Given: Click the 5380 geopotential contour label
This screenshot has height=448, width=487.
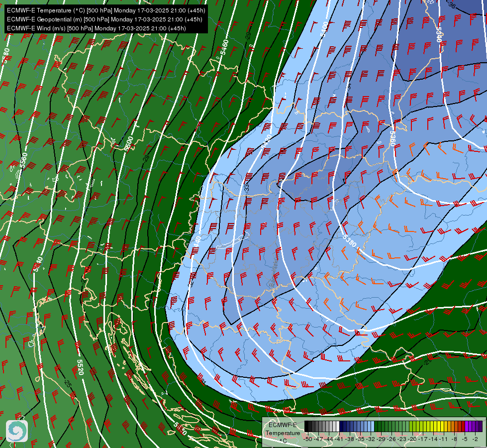Looking at the screenshot, I should click(x=350, y=241).
